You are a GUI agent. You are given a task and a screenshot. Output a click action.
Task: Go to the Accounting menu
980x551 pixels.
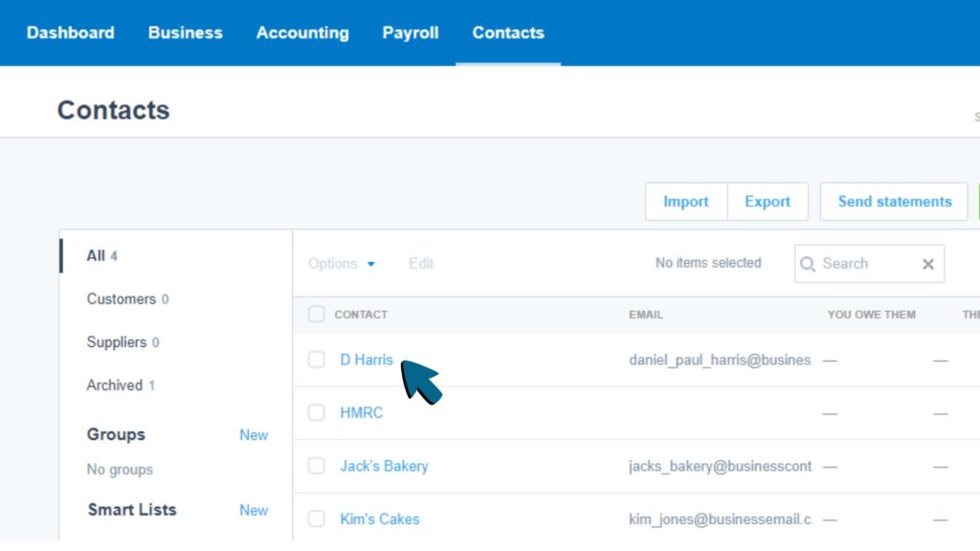pyautogui.click(x=302, y=33)
